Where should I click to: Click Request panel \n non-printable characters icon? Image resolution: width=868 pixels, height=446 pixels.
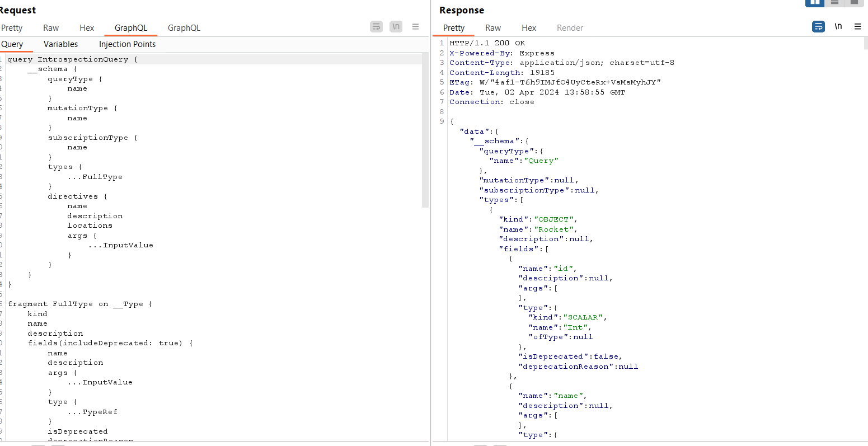396,26
